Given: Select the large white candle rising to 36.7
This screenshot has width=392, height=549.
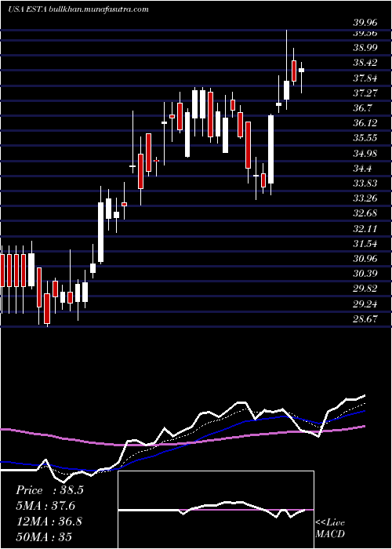Looking at the screenshot, I should click(x=271, y=149).
